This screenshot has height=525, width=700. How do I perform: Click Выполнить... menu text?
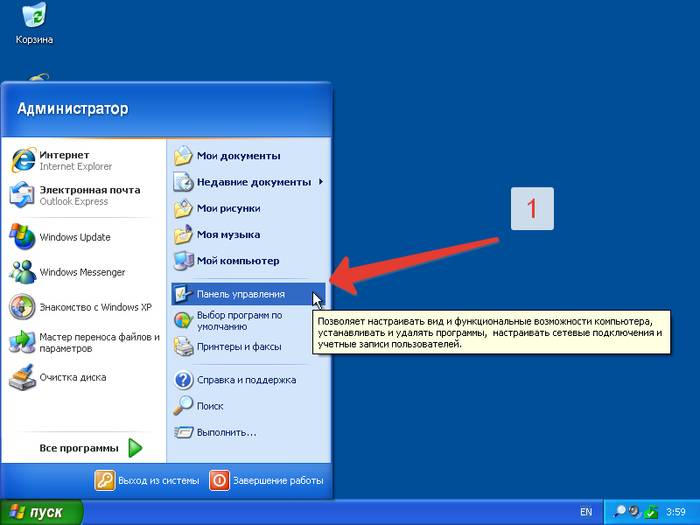[227, 433]
